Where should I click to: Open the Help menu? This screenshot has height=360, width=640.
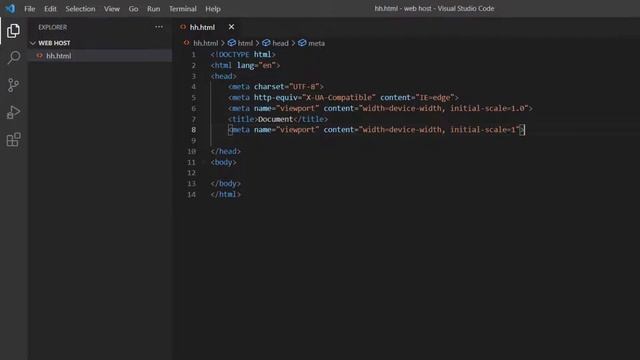pyautogui.click(x=213, y=9)
